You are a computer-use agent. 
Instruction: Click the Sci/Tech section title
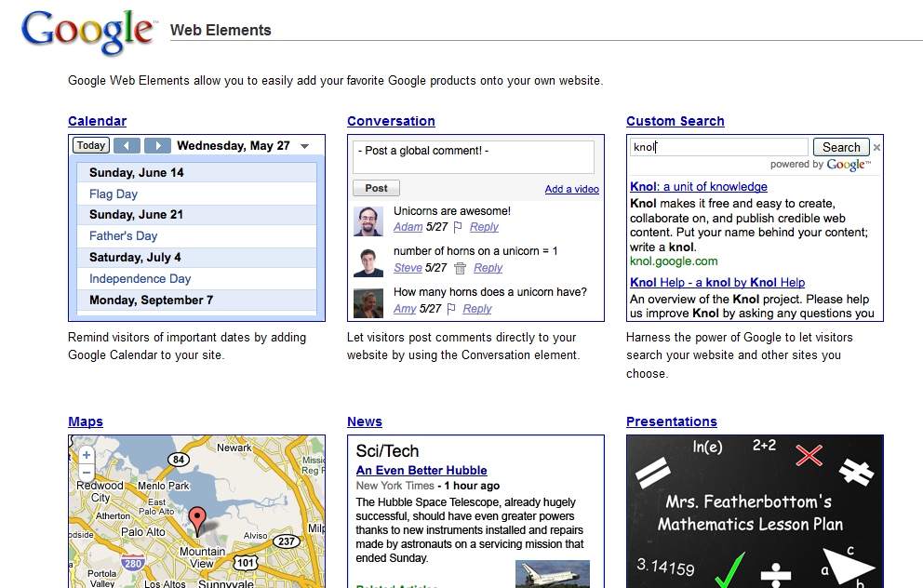387,451
